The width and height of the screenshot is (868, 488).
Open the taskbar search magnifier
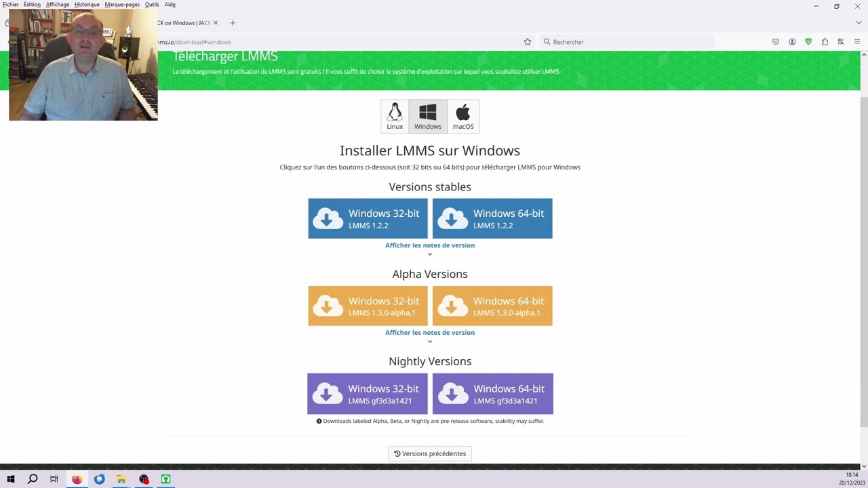click(x=33, y=479)
